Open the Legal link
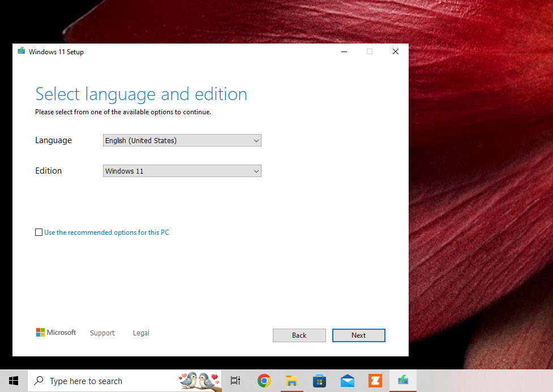Screen dimensions: 553x392 pyautogui.click(x=141, y=333)
